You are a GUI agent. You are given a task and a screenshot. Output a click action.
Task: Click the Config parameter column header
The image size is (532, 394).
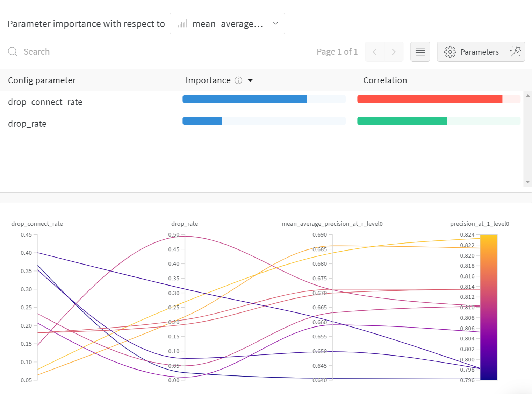pos(42,80)
